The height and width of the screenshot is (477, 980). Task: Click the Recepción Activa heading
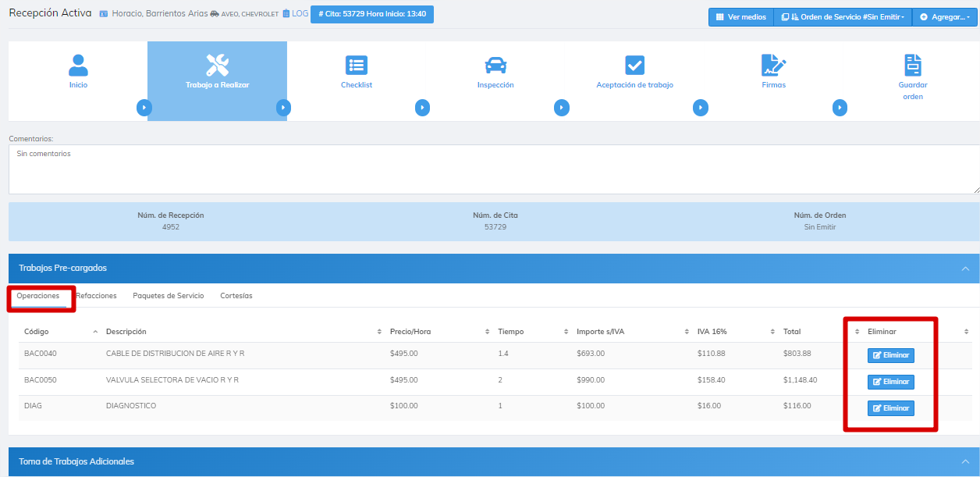pyautogui.click(x=50, y=13)
